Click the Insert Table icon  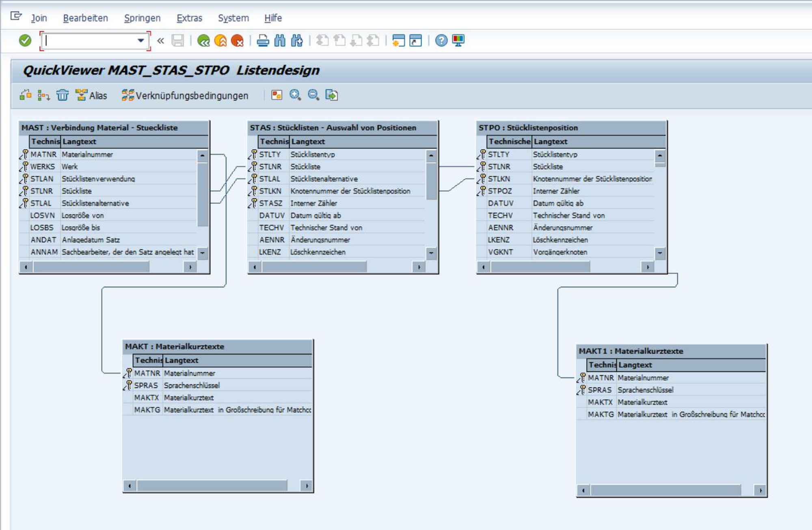click(26, 95)
